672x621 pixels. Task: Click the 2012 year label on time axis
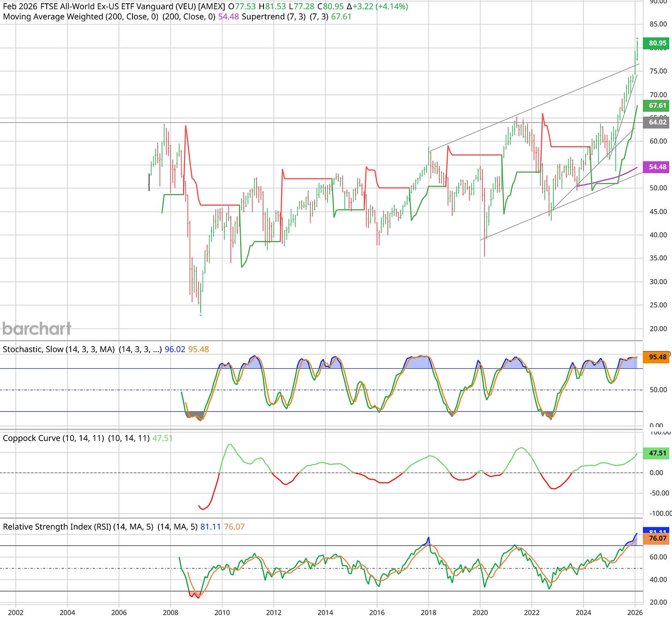(274, 612)
